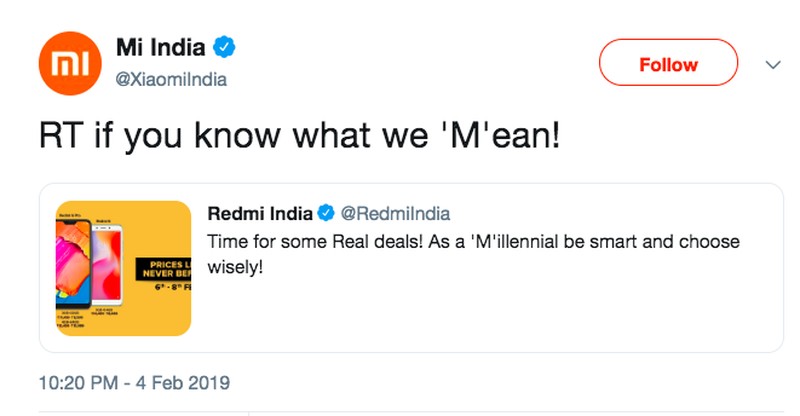Click the black PRICES banner in promo image
Screen dimensions: 800x416
point(168,268)
